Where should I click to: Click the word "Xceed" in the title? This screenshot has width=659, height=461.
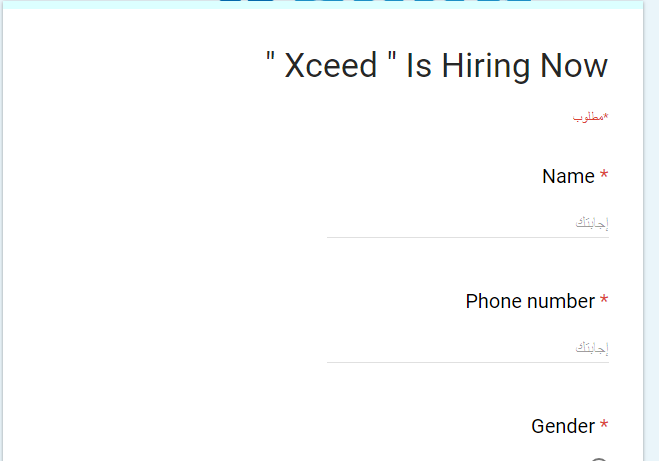[331, 66]
